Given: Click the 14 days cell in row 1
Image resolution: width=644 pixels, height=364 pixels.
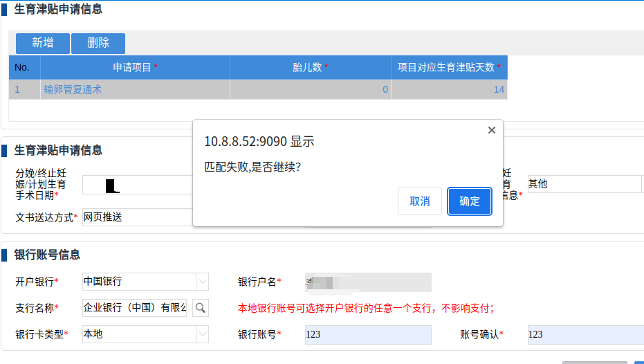Looking at the screenshot, I should coord(449,89).
